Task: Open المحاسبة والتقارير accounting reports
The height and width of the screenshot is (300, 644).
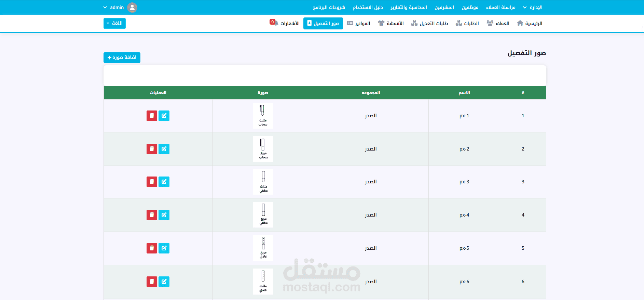Action: coord(409,7)
